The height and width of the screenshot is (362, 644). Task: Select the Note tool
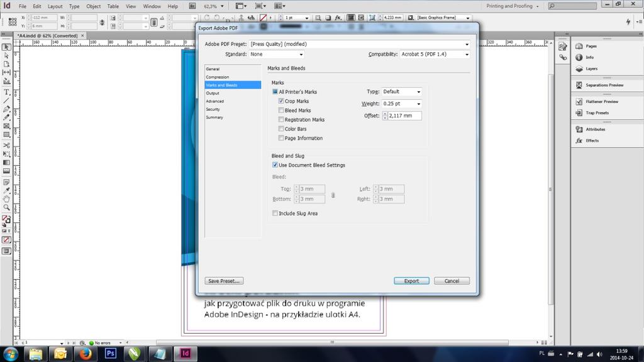coord(6,182)
